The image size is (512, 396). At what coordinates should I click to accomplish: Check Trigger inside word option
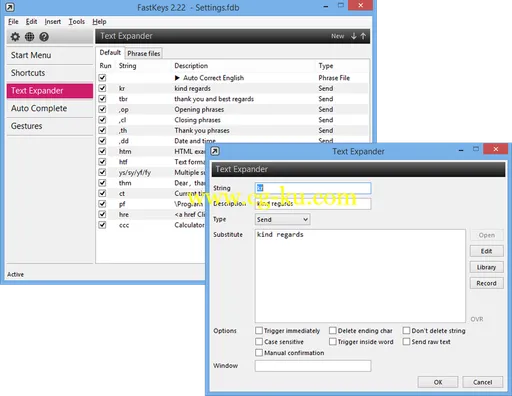[x=333, y=342]
